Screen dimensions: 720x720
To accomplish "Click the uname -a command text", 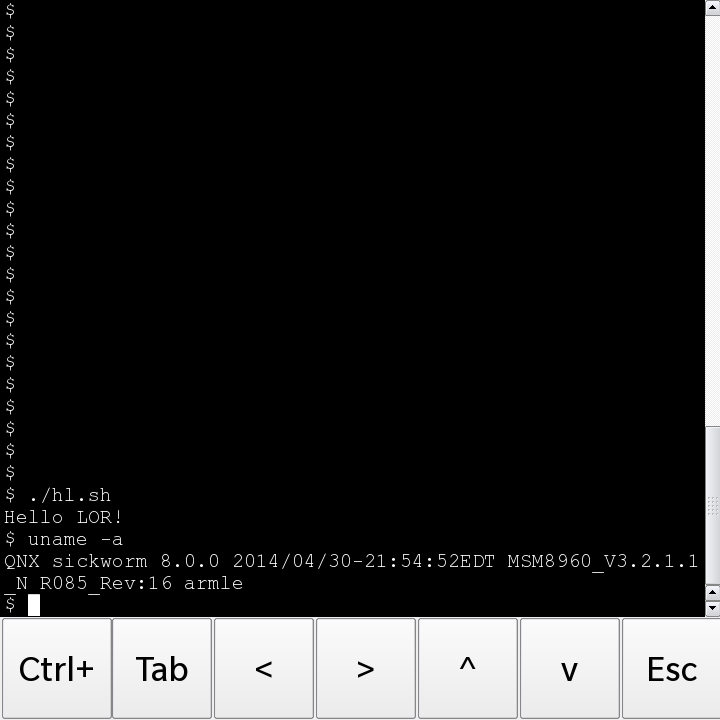I will [x=75, y=539].
